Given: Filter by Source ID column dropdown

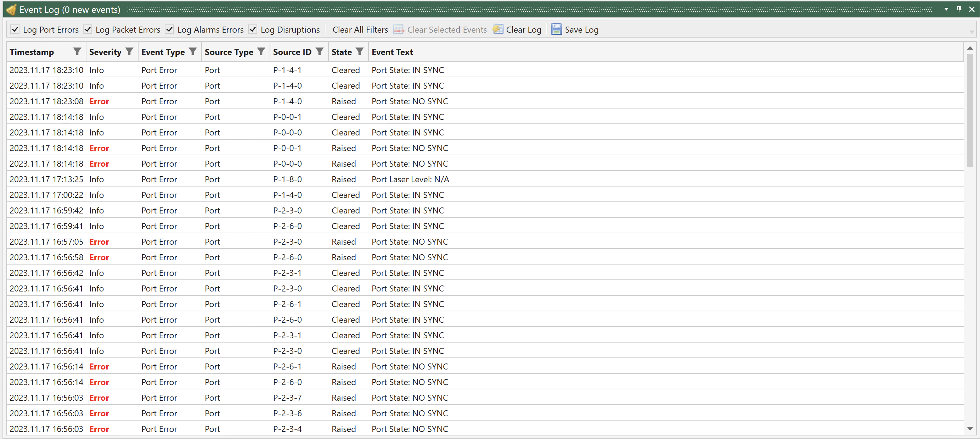Looking at the screenshot, I should tap(320, 52).
